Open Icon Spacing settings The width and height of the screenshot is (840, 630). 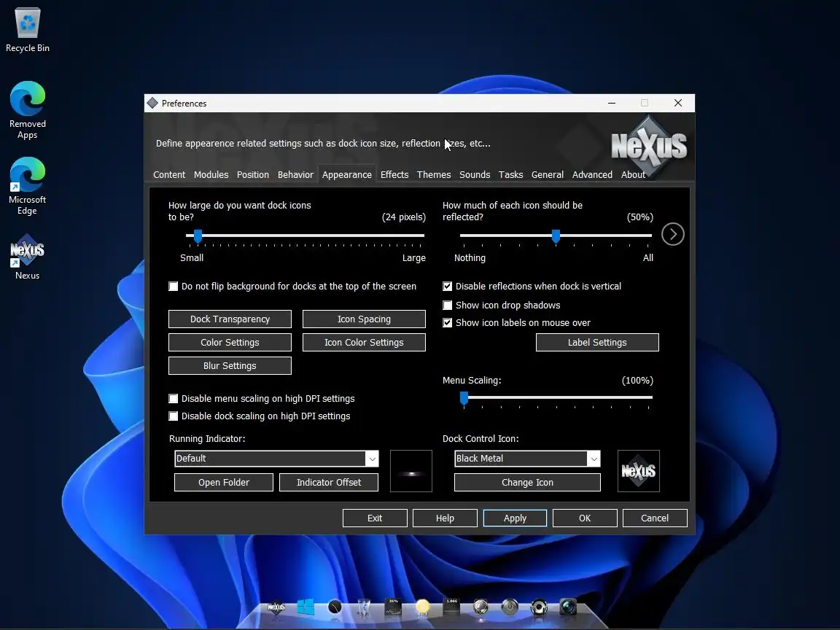point(364,319)
